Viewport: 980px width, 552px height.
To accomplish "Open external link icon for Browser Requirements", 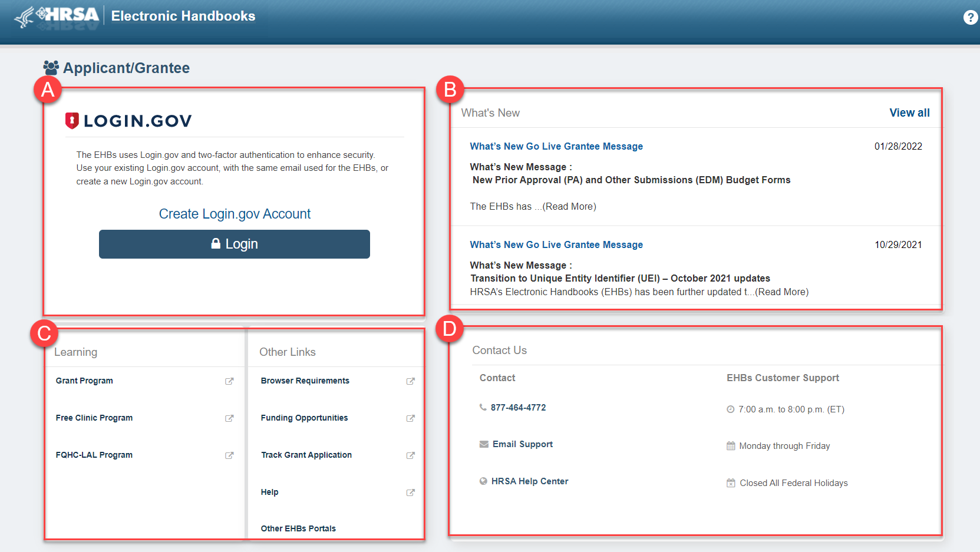I will [411, 381].
